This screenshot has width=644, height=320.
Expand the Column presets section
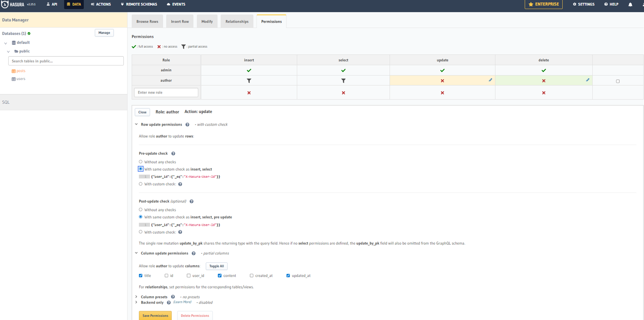137,297
